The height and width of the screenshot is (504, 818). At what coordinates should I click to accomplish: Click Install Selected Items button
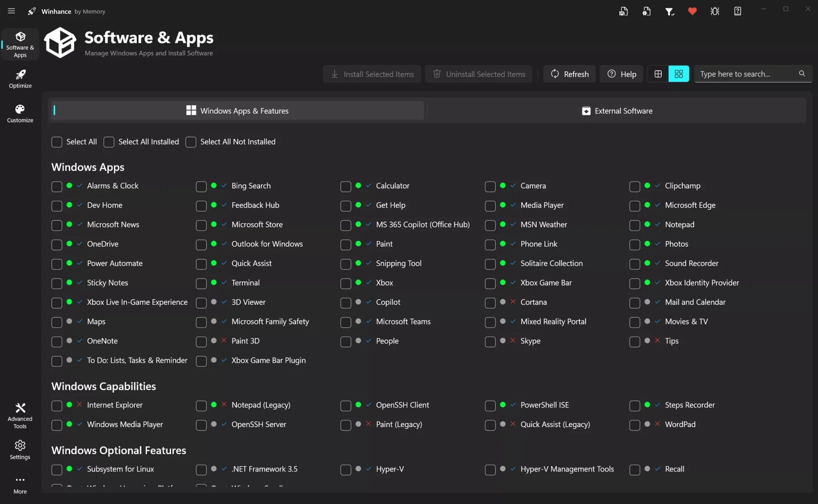372,74
